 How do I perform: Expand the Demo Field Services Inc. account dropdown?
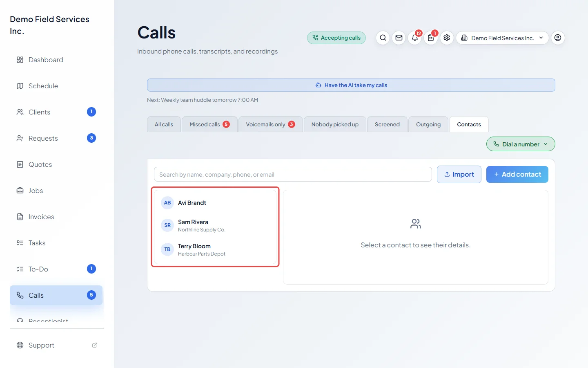click(x=502, y=38)
